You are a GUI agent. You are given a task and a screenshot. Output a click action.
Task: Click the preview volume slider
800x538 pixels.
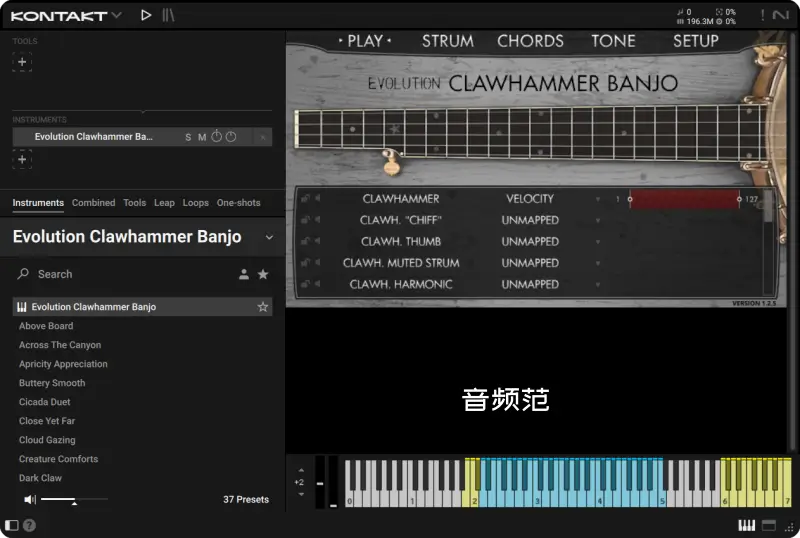tap(74, 499)
